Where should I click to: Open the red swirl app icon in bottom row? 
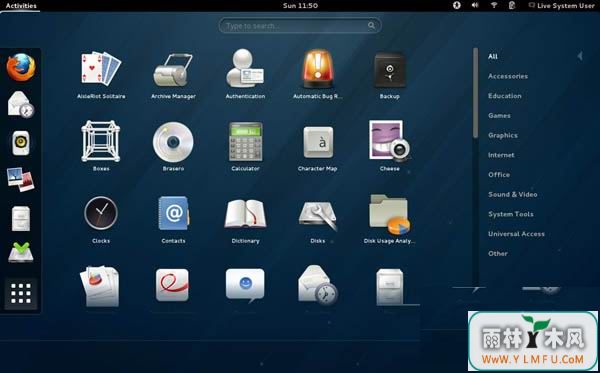point(172,285)
